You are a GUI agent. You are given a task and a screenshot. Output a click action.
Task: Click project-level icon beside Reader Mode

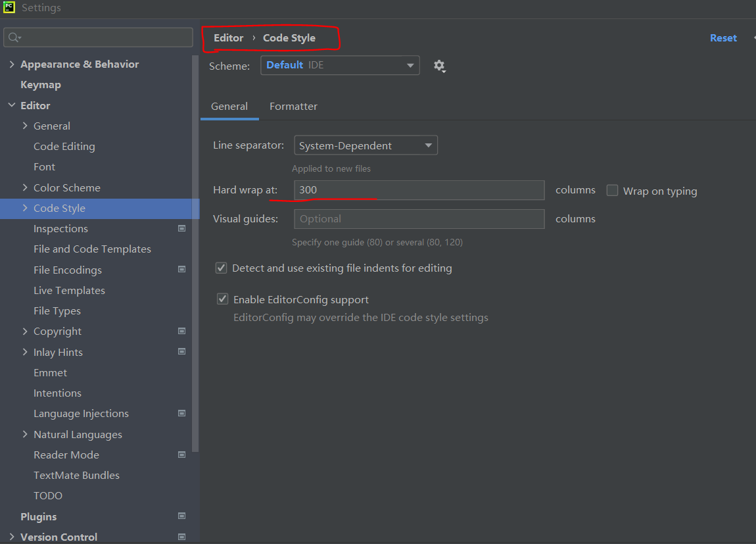181,455
